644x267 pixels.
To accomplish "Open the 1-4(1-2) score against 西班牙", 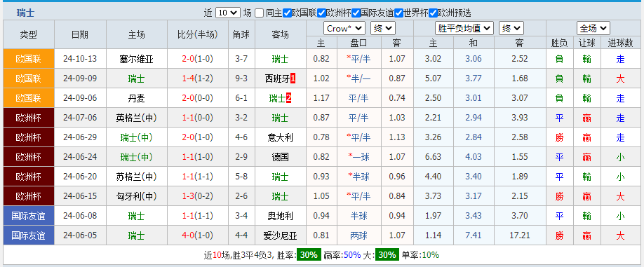I will pyautogui.click(x=198, y=78).
